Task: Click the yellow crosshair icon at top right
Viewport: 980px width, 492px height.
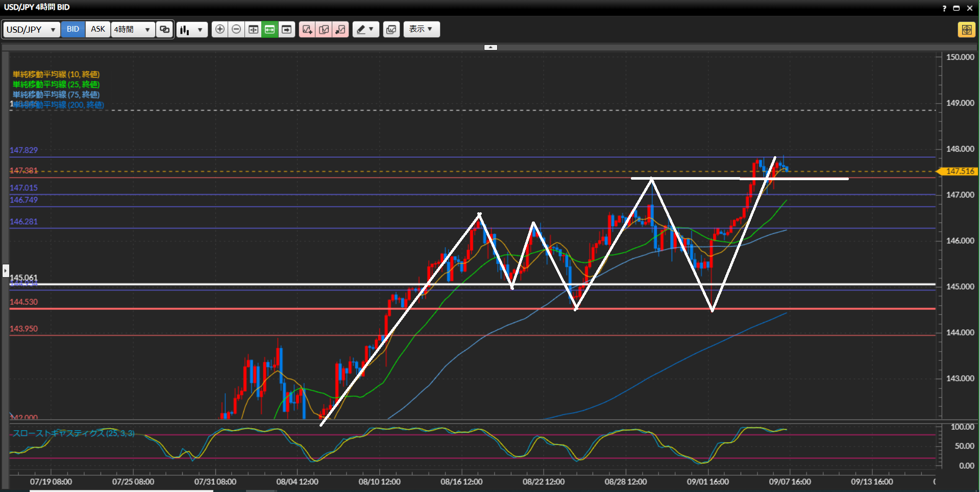Action: (966, 30)
